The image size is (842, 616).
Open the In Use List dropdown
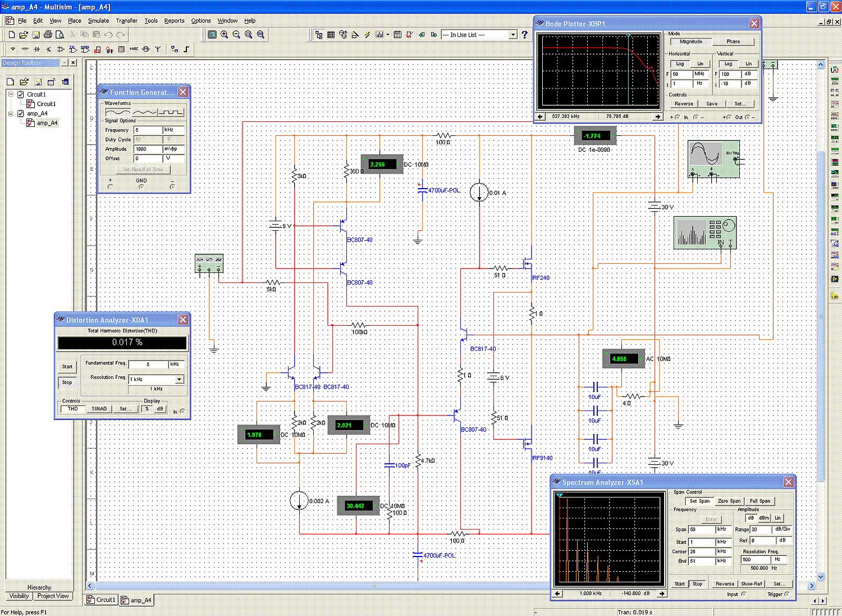[512, 35]
